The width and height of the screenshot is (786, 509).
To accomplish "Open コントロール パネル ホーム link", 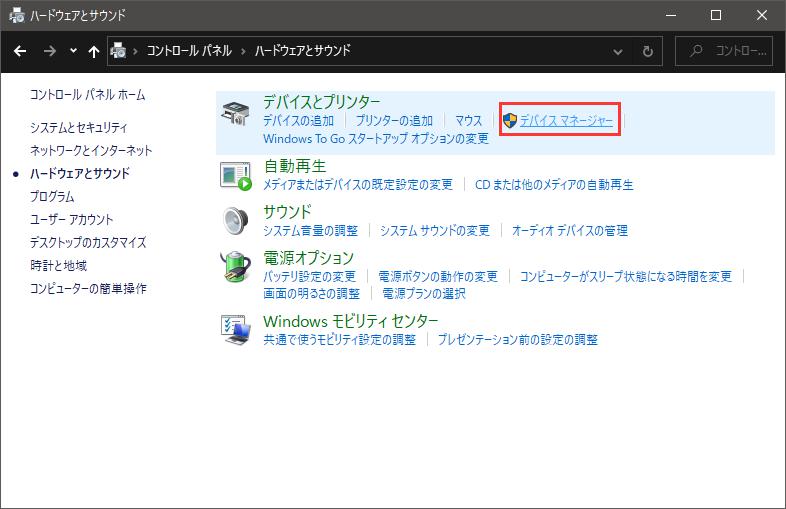I will point(88,95).
